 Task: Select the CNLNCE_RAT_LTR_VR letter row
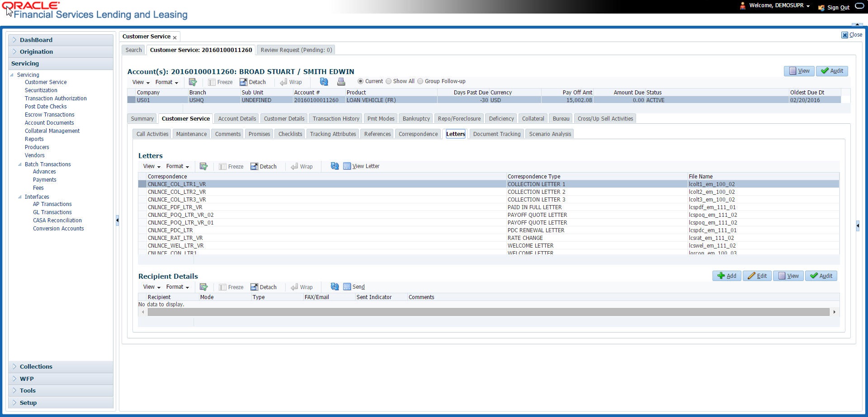488,238
